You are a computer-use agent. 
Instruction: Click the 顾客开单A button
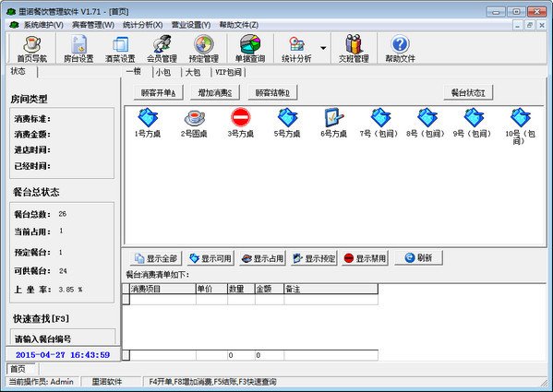coord(158,93)
